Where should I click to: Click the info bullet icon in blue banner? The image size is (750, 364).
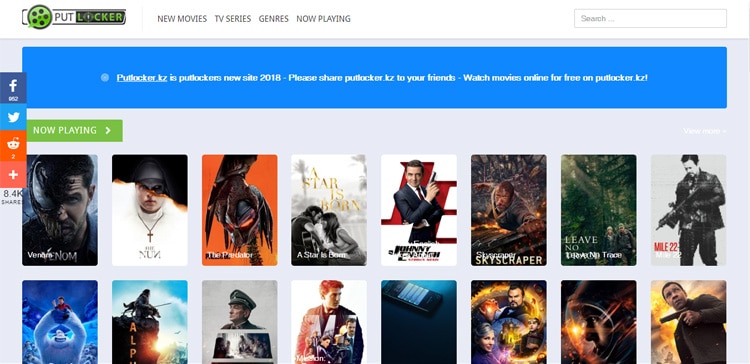[105, 77]
